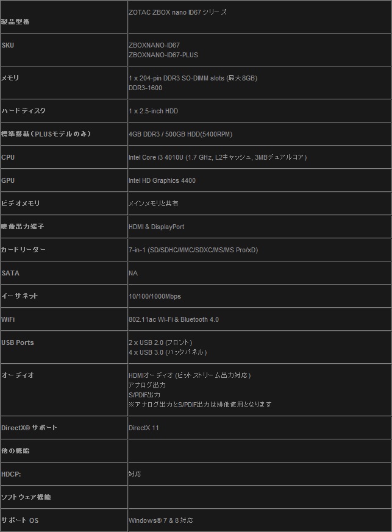This screenshot has width=392, height=532.
Task: Click the 10/100/1000Mbps ethernet value
Action: [154, 296]
